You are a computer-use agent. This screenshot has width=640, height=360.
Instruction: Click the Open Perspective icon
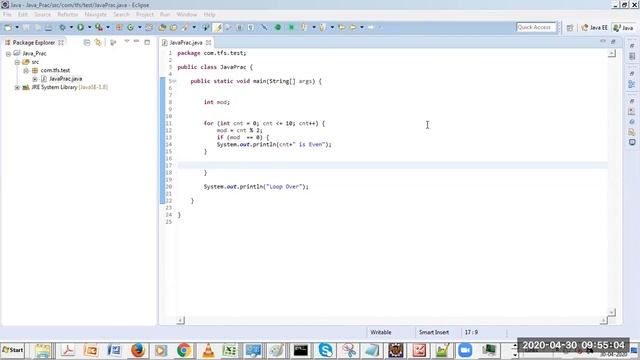click(x=570, y=28)
